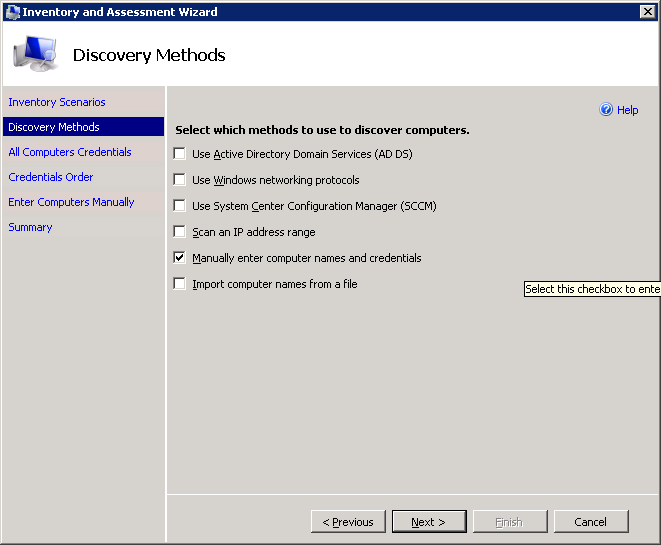The width and height of the screenshot is (661, 545).
Task: Select the highlighted Discovery Methods sidebar step
Action: [54, 127]
